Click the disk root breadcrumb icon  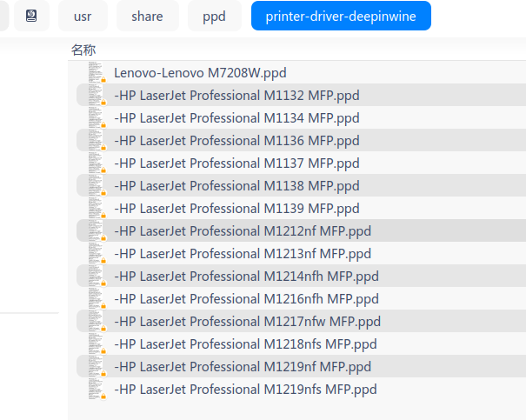tap(31, 16)
